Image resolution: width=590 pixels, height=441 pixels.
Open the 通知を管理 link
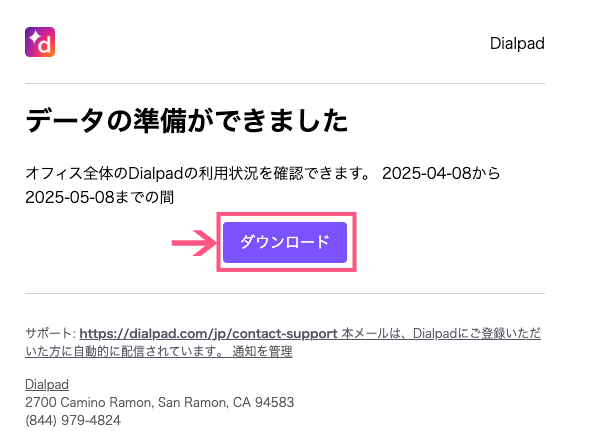pyautogui.click(x=262, y=351)
